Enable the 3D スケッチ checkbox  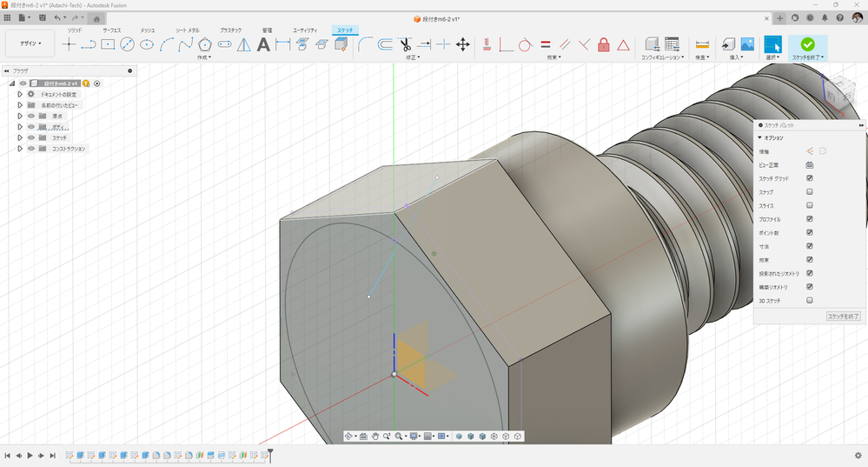tap(809, 300)
